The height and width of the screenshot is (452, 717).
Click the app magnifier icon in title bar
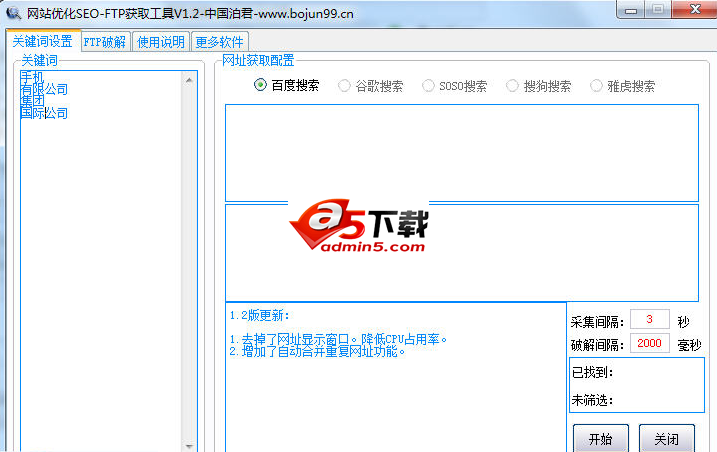point(13,13)
